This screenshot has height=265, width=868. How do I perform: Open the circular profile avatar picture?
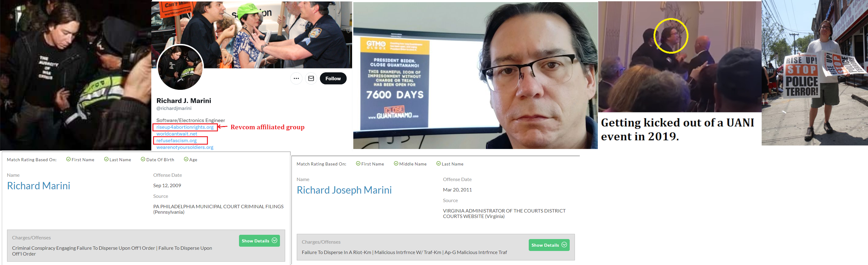pyautogui.click(x=180, y=67)
